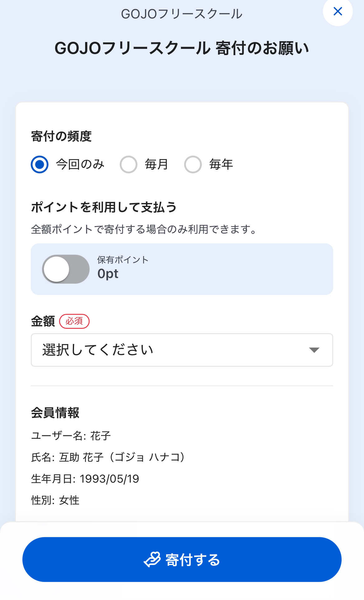Click the 0pt points balance text

pyautogui.click(x=108, y=274)
